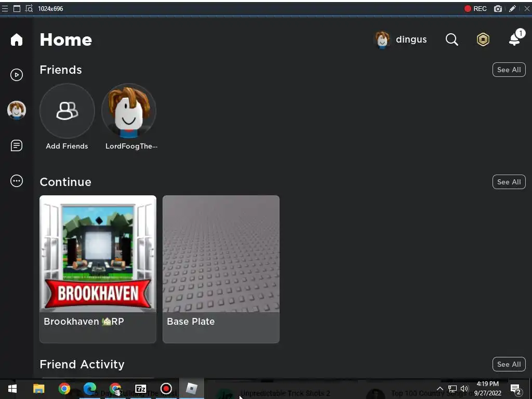The width and height of the screenshot is (532, 399).
Task: Click See All next to Friend Activity
Action: point(509,364)
